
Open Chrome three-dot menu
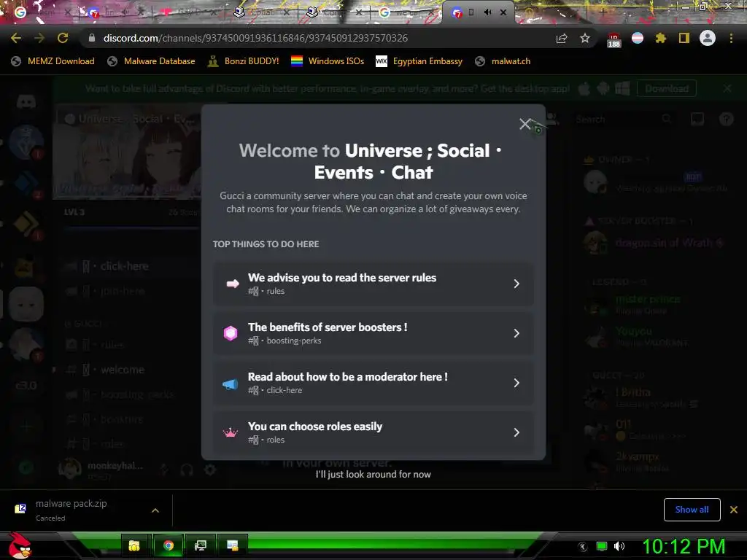(x=731, y=38)
